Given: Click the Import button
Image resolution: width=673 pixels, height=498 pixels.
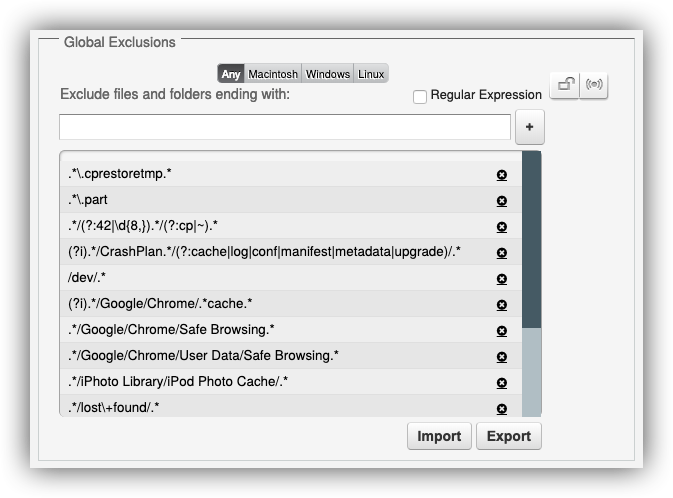Looking at the screenshot, I should click(x=439, y=436).
